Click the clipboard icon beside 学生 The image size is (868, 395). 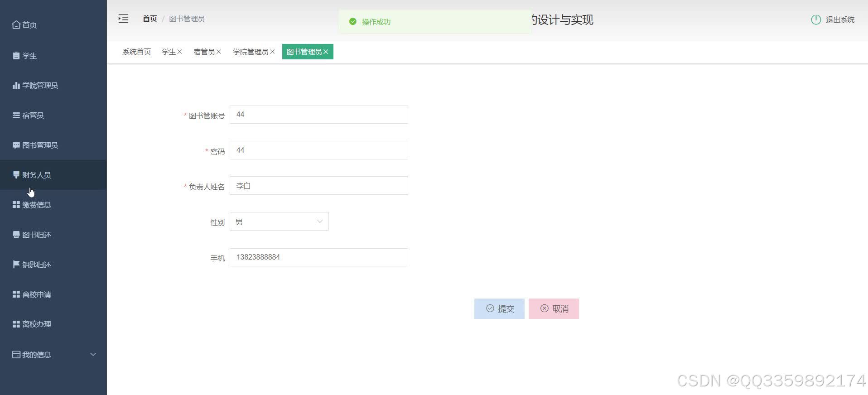click(x=16, y=56)
